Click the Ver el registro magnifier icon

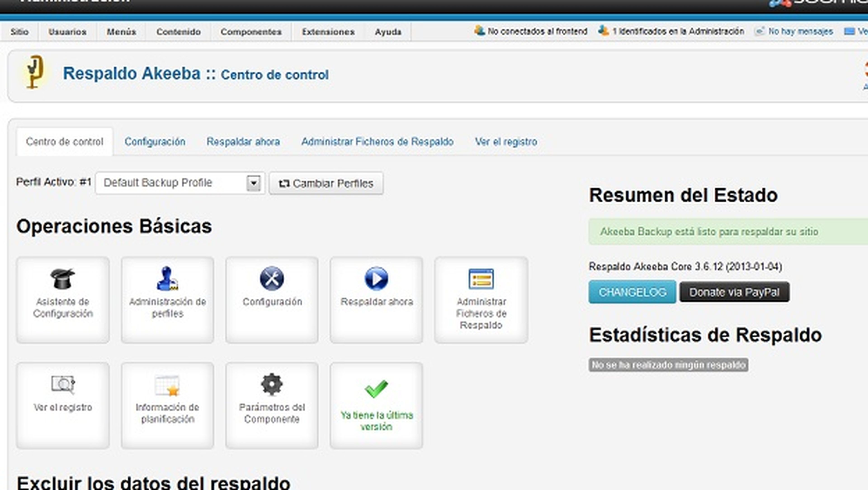[x=63, y=384]
